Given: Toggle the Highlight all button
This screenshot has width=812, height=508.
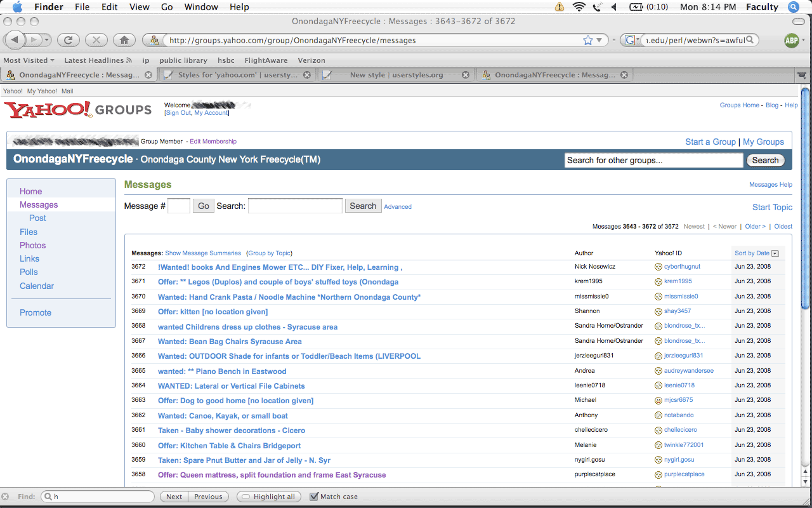Looking at the screenshot, I should pyautogui.click(x=270, y=497).
